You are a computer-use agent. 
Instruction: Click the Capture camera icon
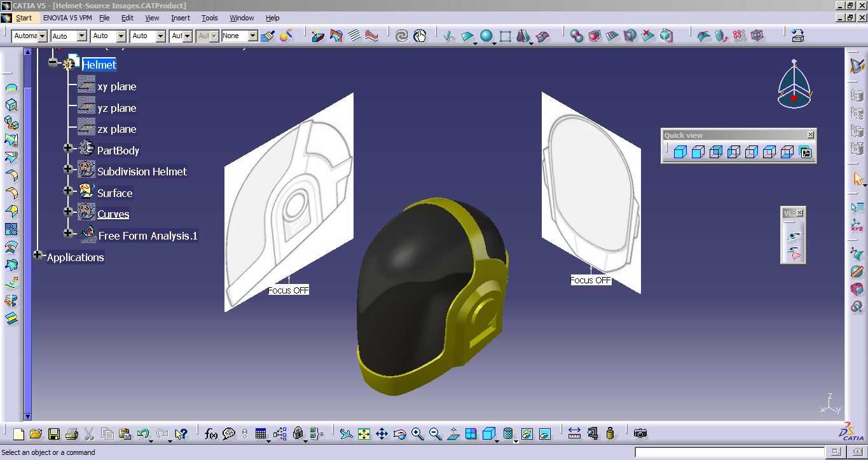(x=640, y=434)
